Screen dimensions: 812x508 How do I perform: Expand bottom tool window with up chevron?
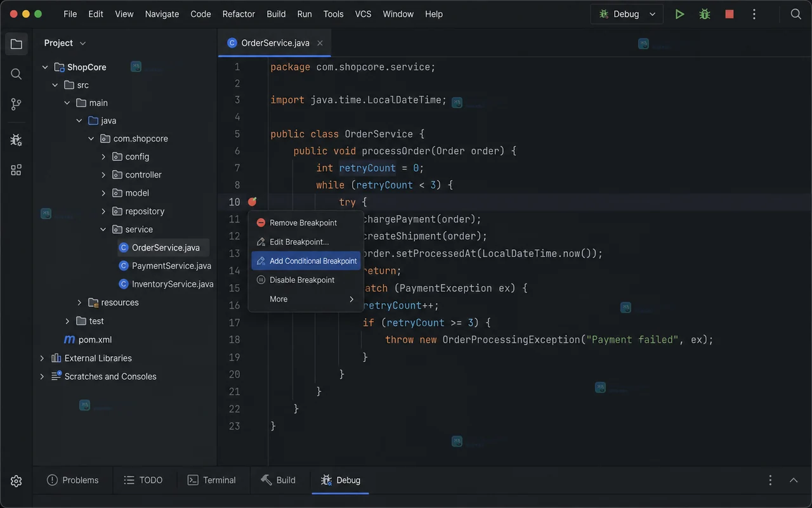tap(794, 480)
